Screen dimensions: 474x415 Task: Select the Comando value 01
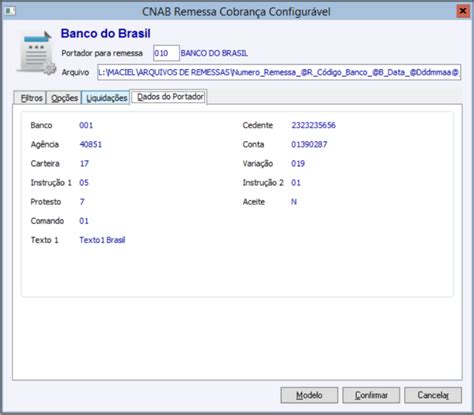click(x=84, y=221)
